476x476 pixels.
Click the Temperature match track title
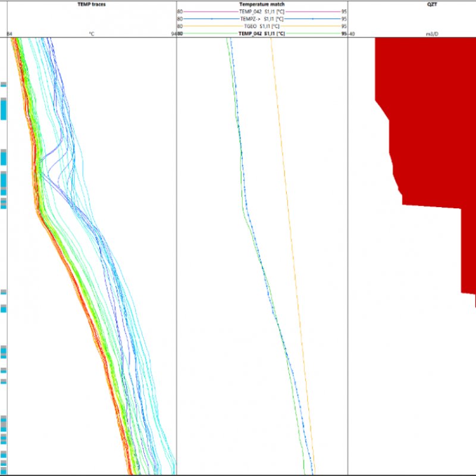click(262, 4)
